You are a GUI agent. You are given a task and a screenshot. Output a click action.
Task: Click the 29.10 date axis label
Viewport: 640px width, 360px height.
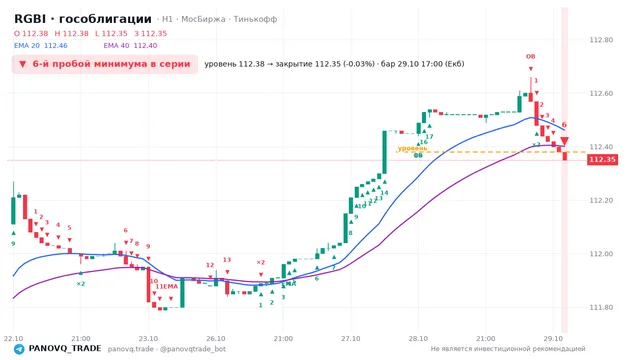553,338
